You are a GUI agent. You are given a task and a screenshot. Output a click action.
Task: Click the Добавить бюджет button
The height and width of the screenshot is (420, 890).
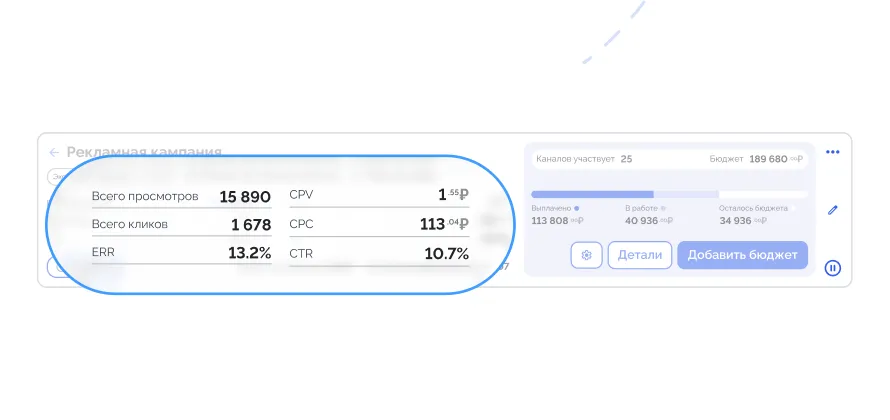(742, 255)
